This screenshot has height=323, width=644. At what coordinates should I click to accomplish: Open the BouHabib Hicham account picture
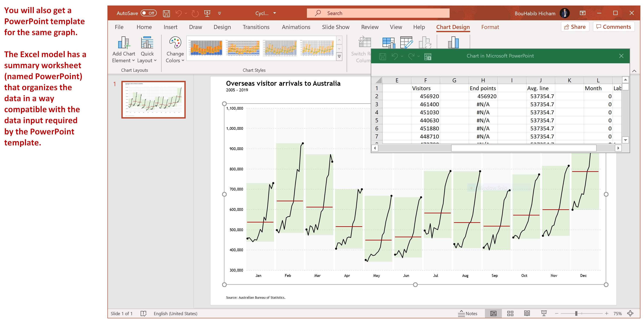(564, 13)
